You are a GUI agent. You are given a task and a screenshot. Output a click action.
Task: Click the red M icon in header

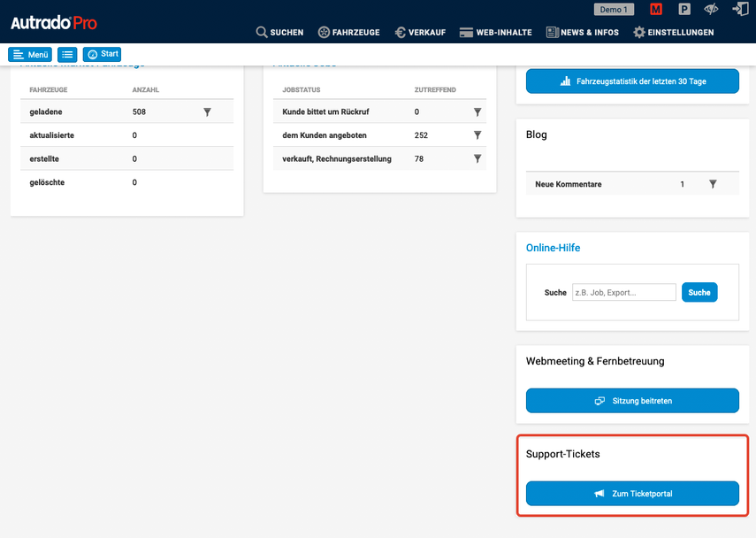point(656,10)
